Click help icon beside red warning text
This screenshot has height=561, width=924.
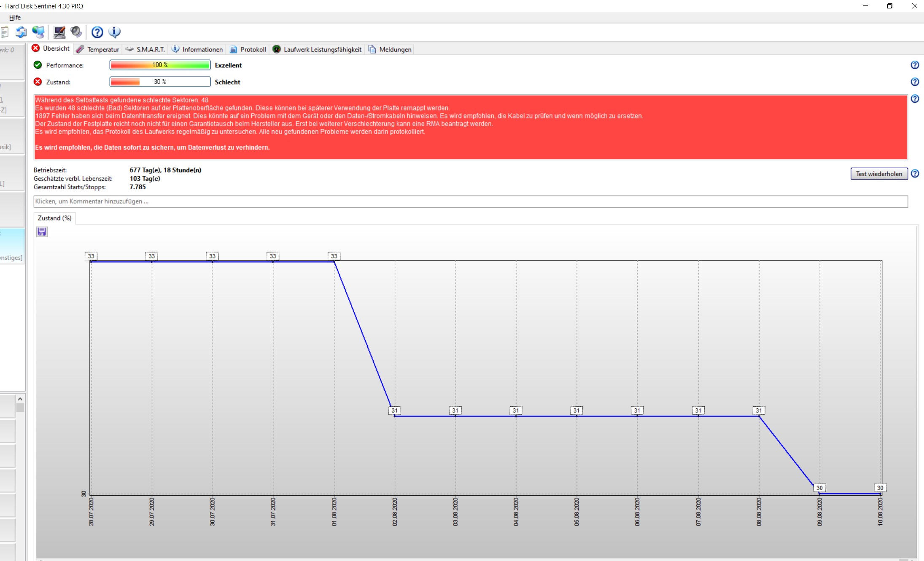(x=914, y=99)
